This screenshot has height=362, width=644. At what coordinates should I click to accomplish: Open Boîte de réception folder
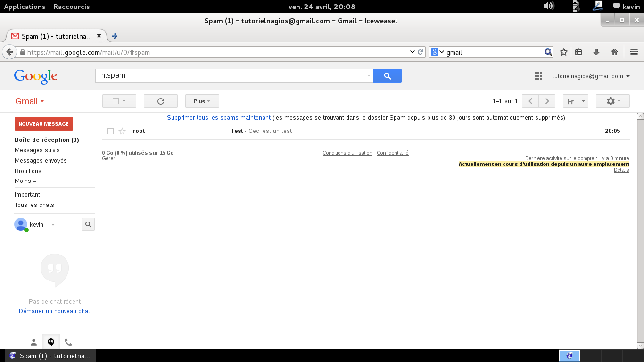pos(47,140)
